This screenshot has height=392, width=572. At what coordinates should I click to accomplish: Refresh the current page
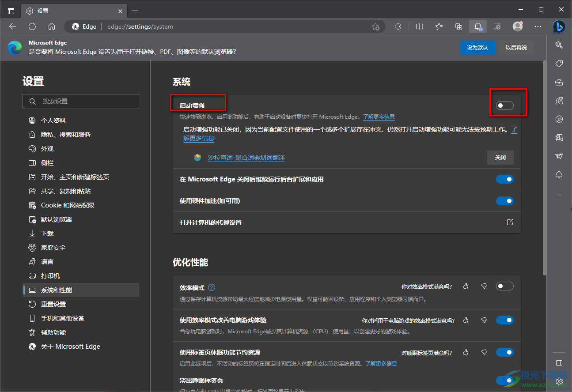(32, 26)
